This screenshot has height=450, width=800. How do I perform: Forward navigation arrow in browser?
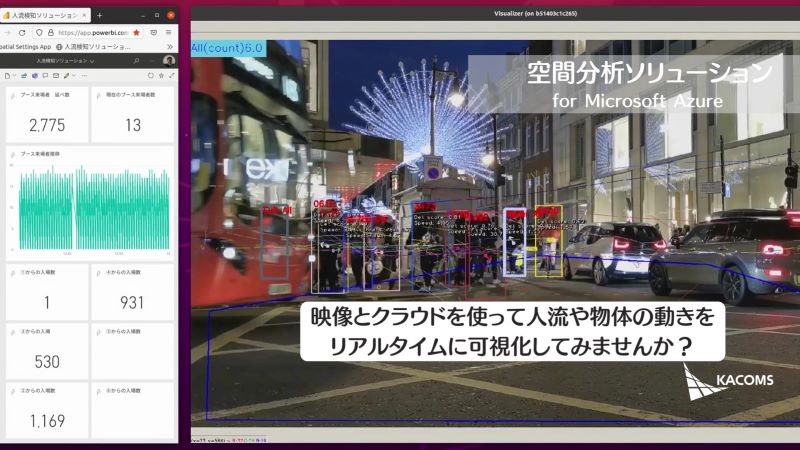click(x=7, y=32)
